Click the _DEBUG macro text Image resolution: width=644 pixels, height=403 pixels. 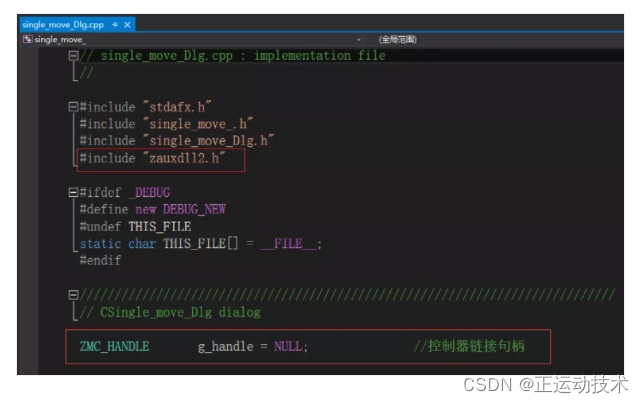coord(150,192)
